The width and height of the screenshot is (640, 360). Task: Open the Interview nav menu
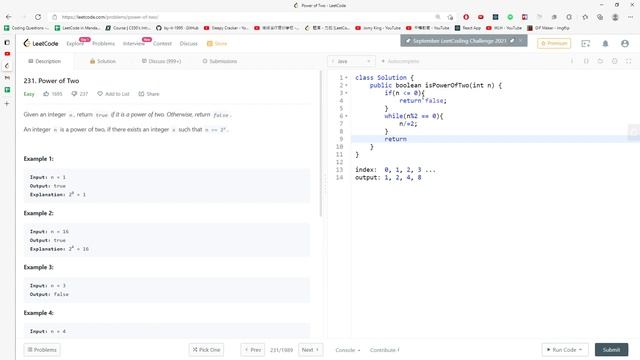[133, 43]
